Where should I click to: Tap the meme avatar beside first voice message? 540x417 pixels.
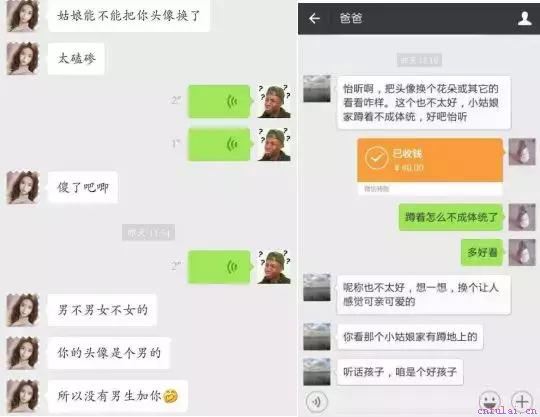274,101
